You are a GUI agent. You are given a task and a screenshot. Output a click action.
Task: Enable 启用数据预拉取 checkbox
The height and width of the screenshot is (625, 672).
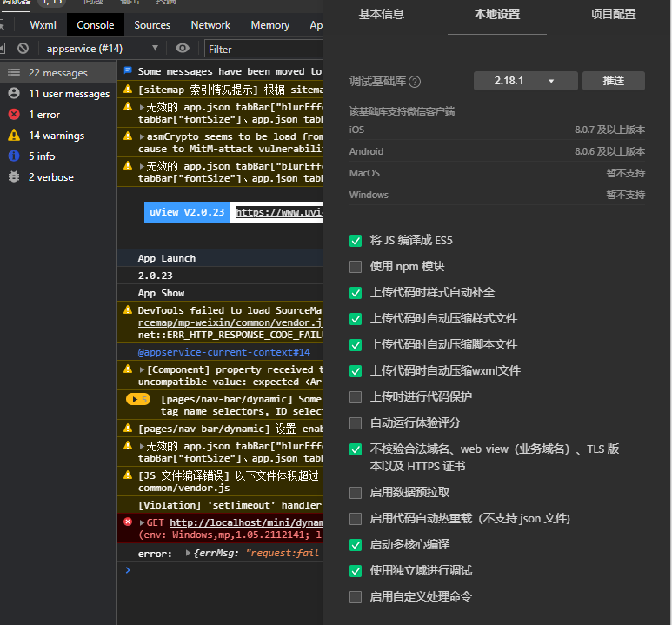(x=356, y=493)
